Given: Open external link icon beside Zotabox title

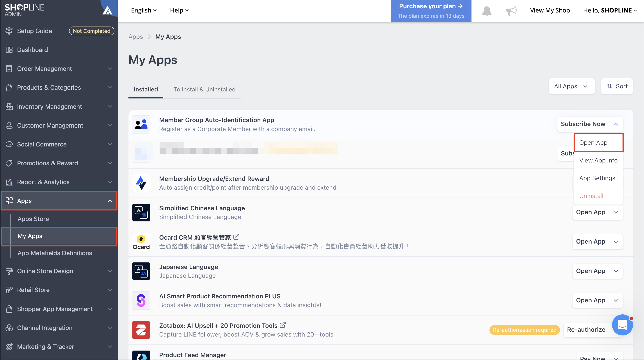Looking at the screenshot, I should [283, 325].
